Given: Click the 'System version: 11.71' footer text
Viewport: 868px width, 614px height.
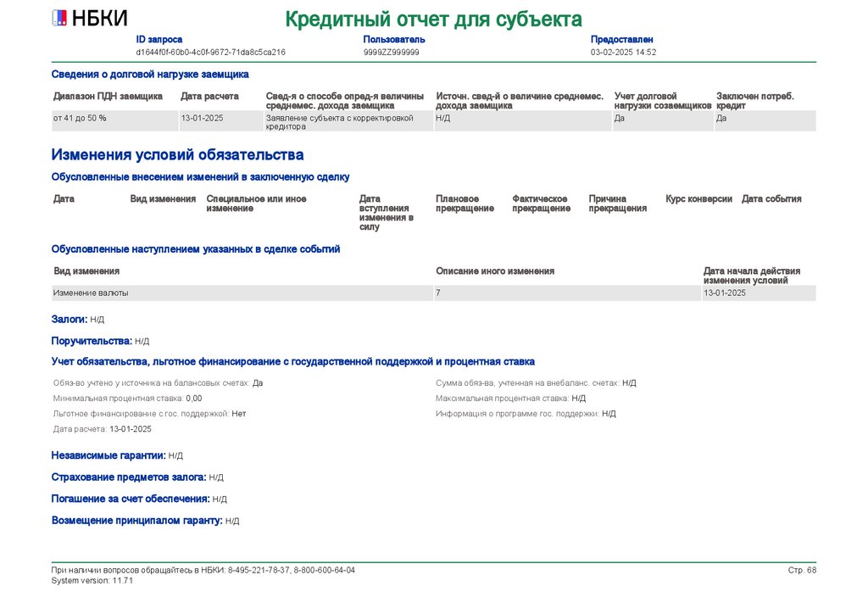Looking at the screenshot, I should [92, 581].
